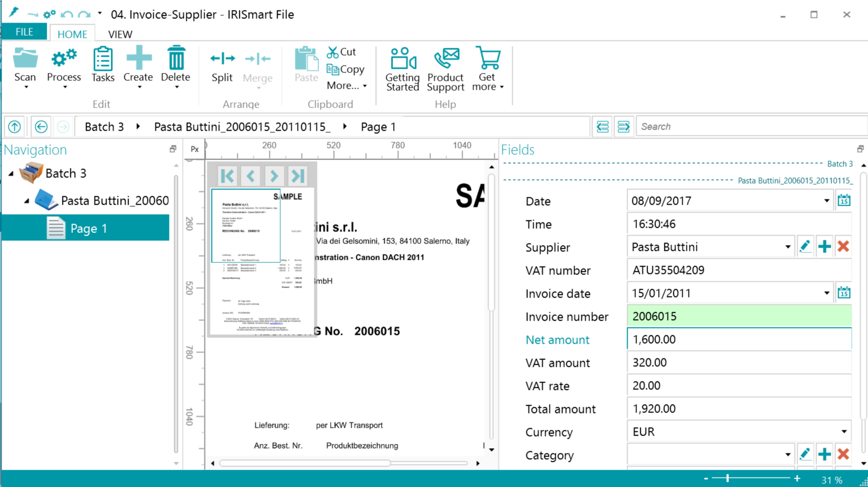
Task: Open the Currency dropdown
Action: (844, 432)
